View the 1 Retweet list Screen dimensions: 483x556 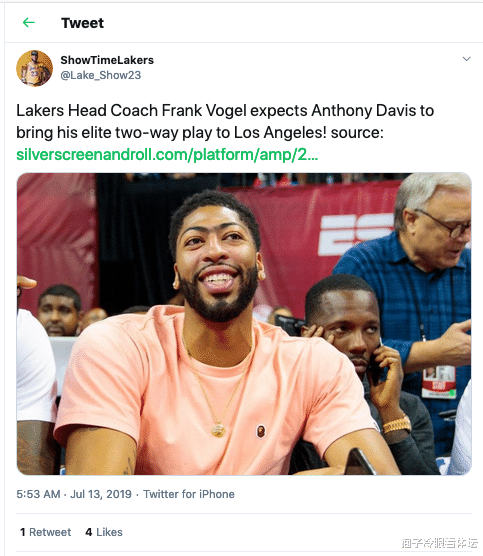(x=45, y=532)
